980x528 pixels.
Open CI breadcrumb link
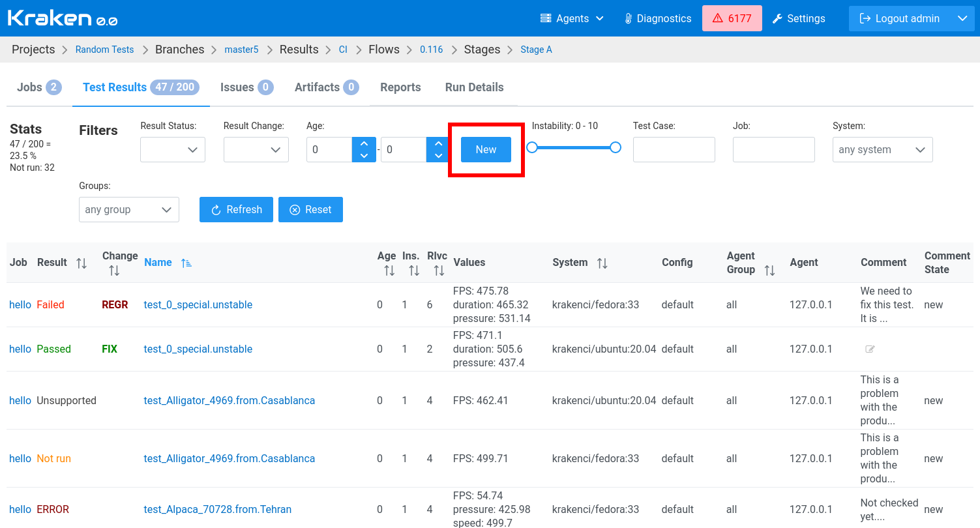point(343,50)
